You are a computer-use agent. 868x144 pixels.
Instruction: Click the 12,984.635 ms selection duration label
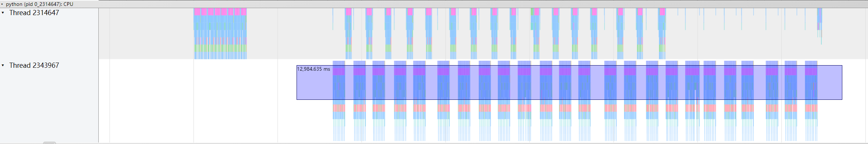[x=313, y=69]
